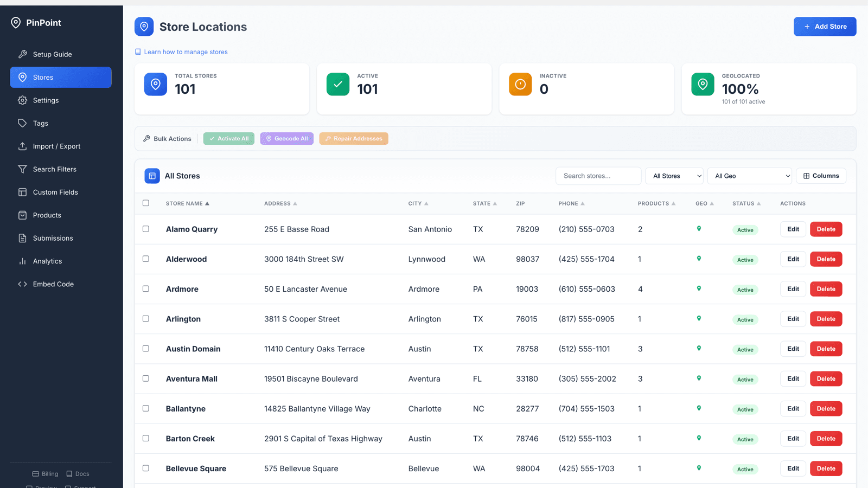Expand the All Geo dropdown
Image resolution: width=868 pixels, height=488 pixels.
(750, 176)
